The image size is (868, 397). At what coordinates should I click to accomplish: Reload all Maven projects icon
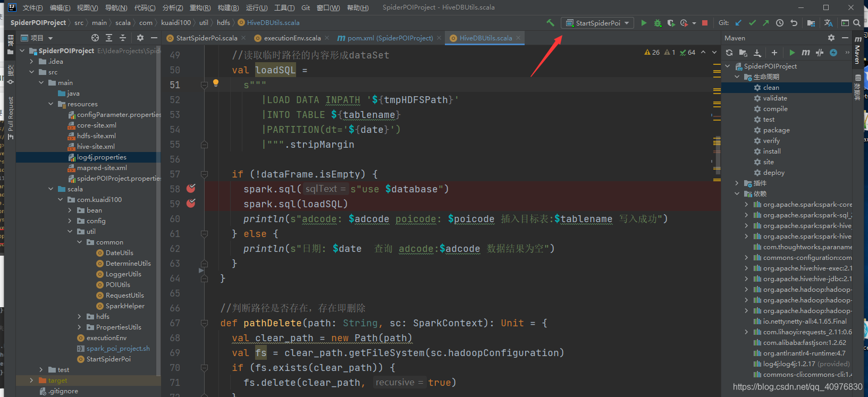point(729,53)
